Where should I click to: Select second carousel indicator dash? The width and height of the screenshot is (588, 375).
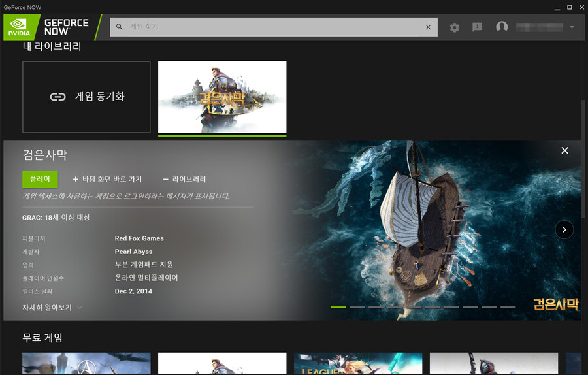click(357, 307)
